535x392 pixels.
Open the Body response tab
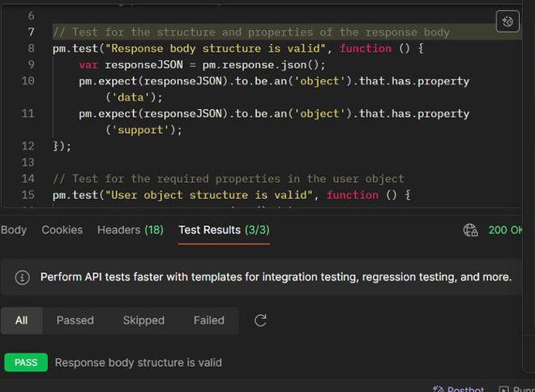tap(14, 230)
